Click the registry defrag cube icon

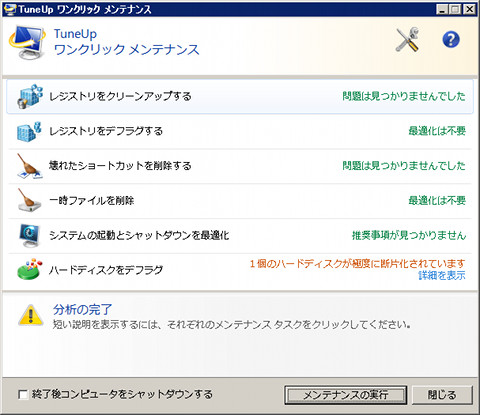click(29, 131)
